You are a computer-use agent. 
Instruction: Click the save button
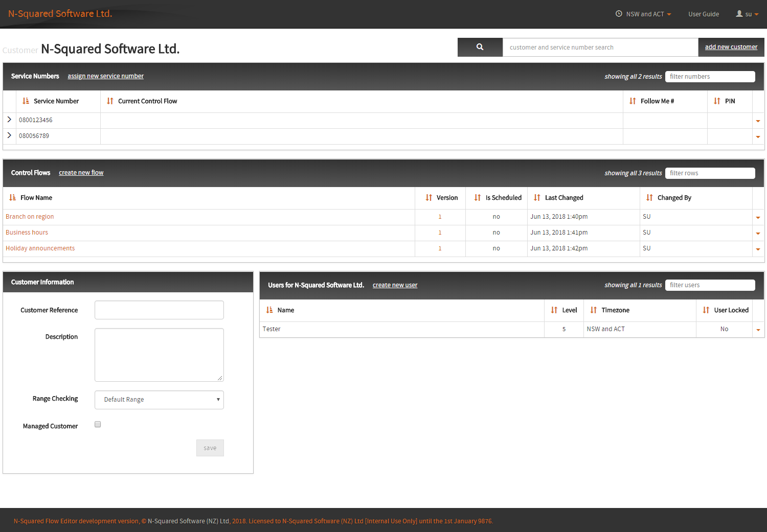(x=210, y=448)
